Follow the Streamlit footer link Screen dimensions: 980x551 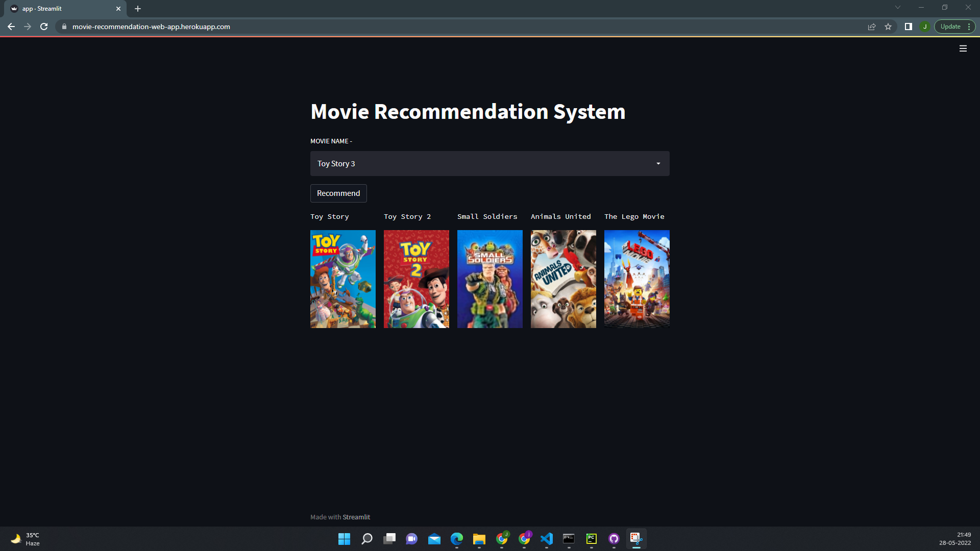tap(356, 517)
